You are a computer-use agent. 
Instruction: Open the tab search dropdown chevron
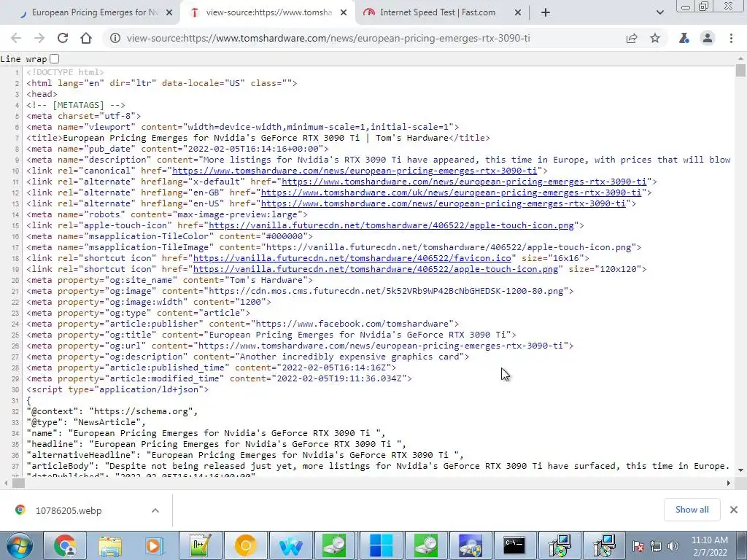[x=659, y=12]
